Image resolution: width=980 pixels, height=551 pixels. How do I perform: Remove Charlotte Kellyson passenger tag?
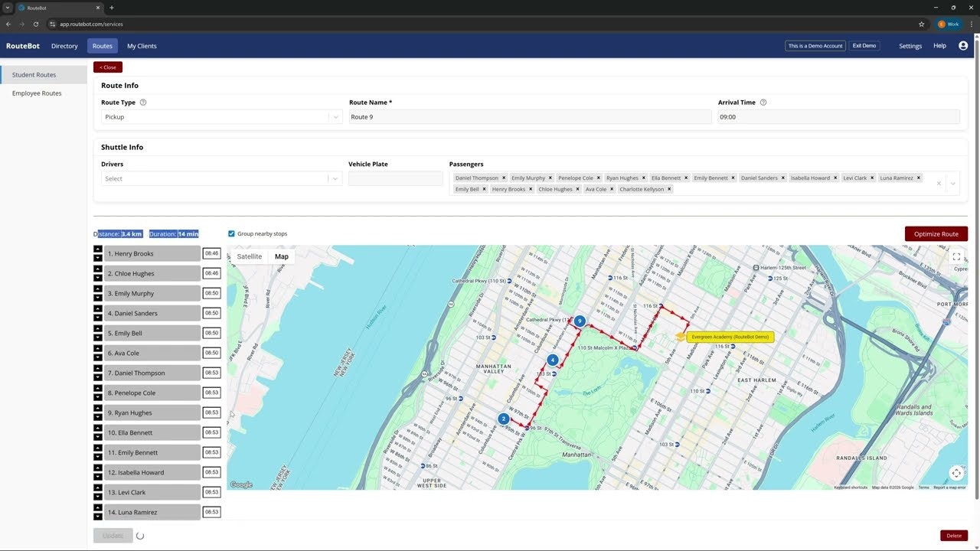[x=669, y=189]
